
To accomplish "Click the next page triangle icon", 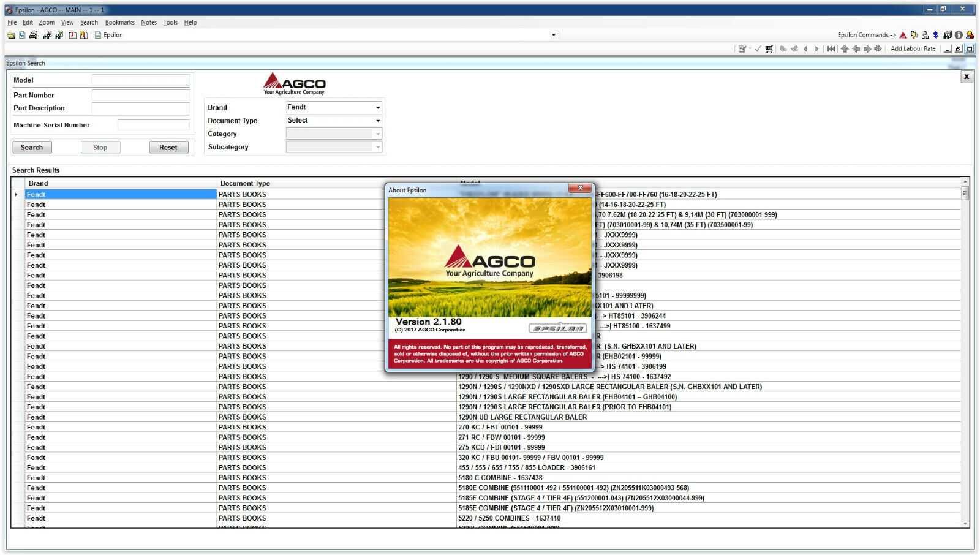I will coord(816,48).
